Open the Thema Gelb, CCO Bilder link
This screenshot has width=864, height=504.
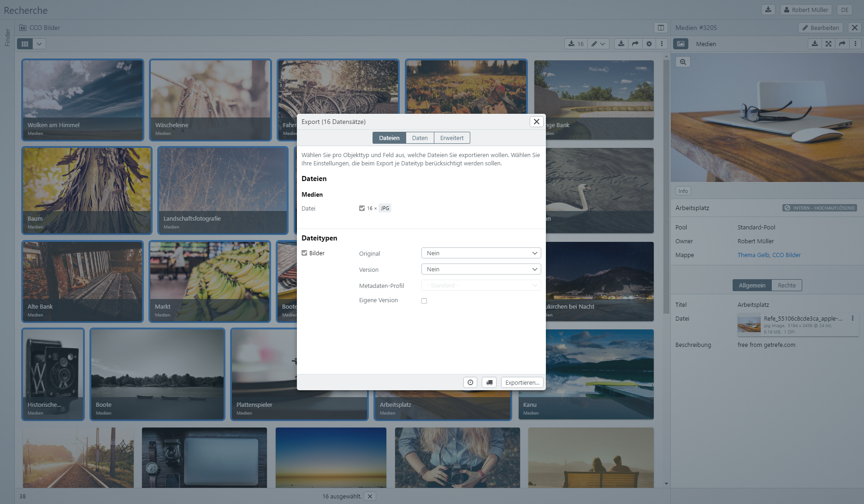click(769, 255)
